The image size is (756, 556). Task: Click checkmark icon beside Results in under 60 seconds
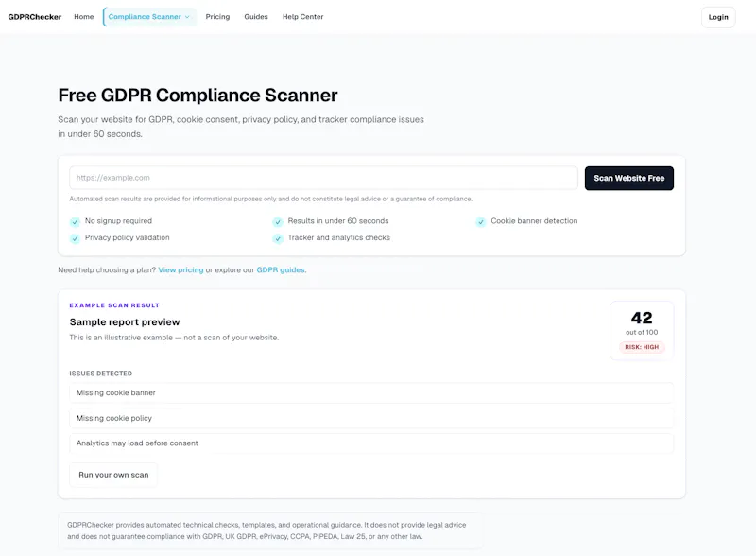tap(278, 222)
